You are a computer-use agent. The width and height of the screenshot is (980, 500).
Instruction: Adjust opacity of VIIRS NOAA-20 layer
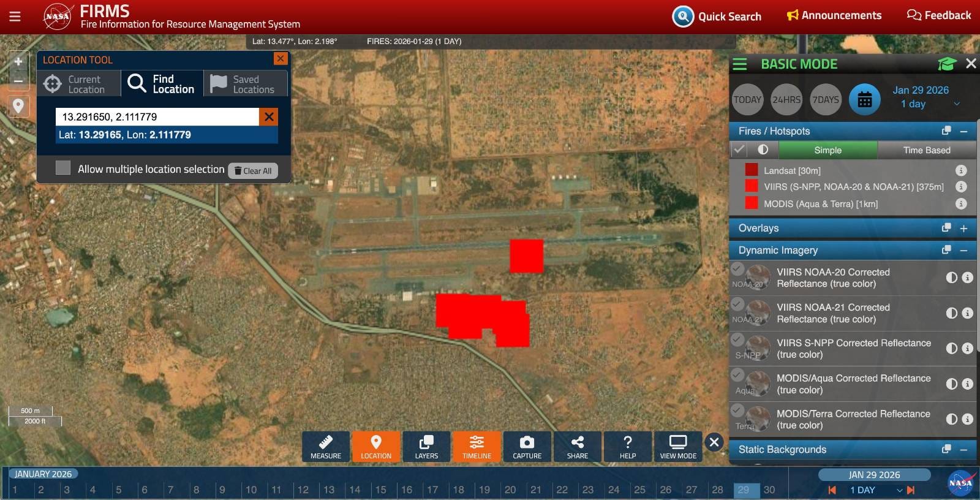[952, 278]
